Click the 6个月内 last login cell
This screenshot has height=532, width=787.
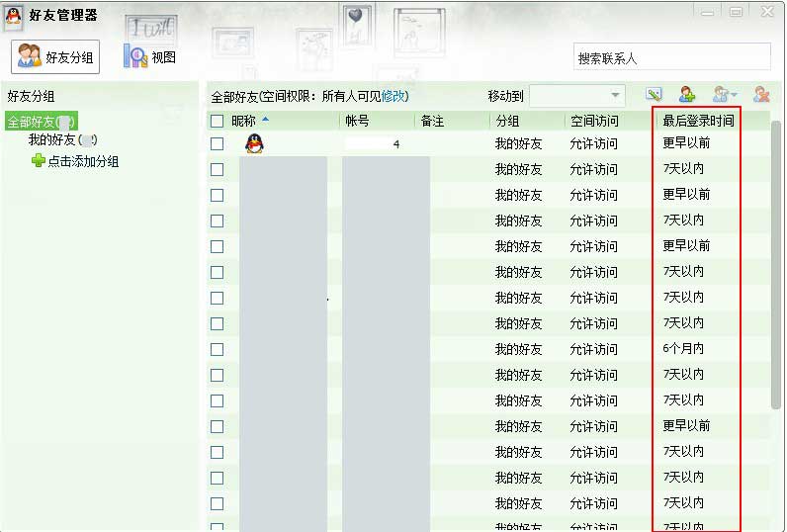[x=683, y=348]
